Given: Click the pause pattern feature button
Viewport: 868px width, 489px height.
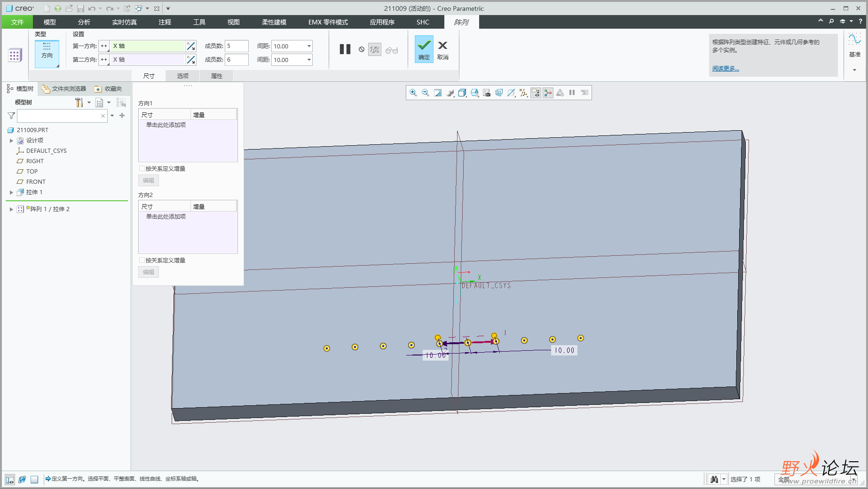Looking at the screenshot, I should pos(345,49).
